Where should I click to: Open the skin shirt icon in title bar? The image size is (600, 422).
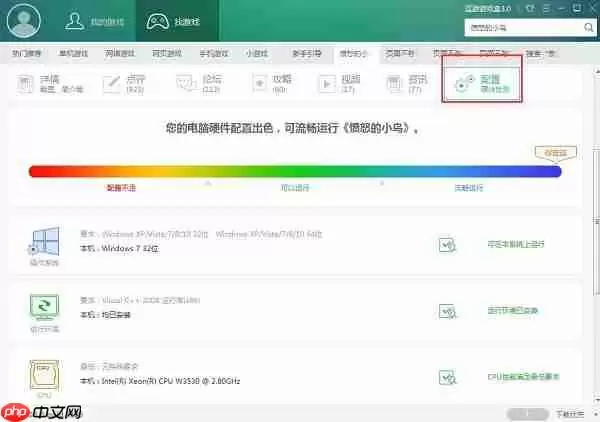coord(530,8)
